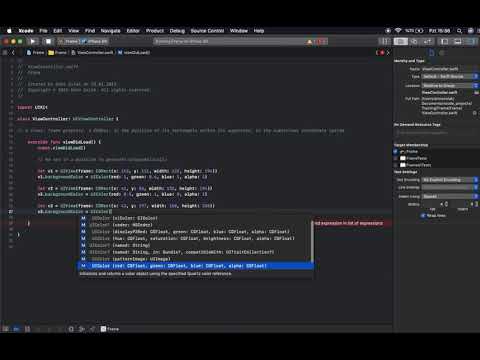Select UIColor(displayP3Red:...) completion
The width and height of the screenshot is (480, 360).
196,231
